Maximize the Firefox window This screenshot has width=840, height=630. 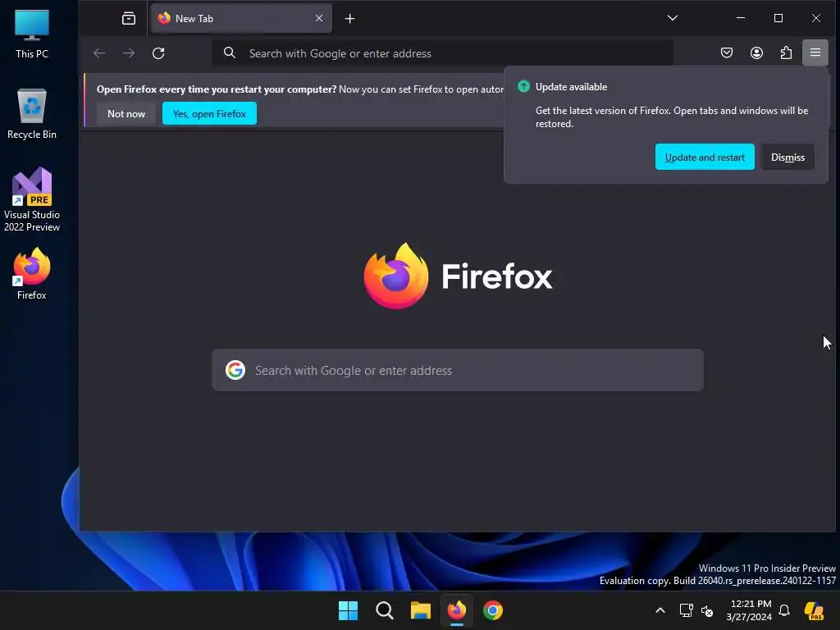(778, 18)
